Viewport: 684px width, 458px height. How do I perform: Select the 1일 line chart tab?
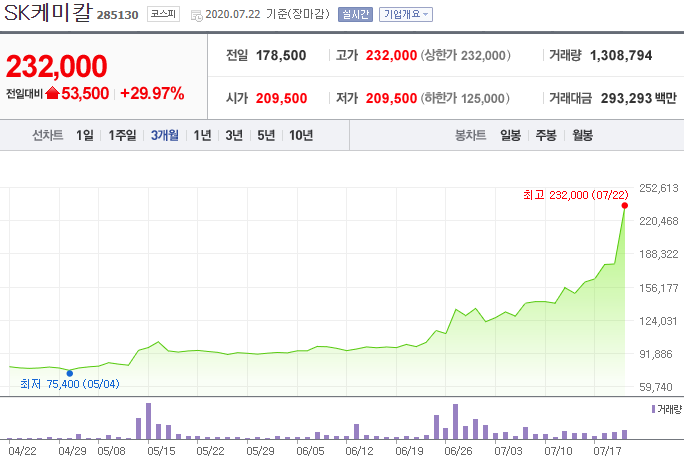click(85, 135)
